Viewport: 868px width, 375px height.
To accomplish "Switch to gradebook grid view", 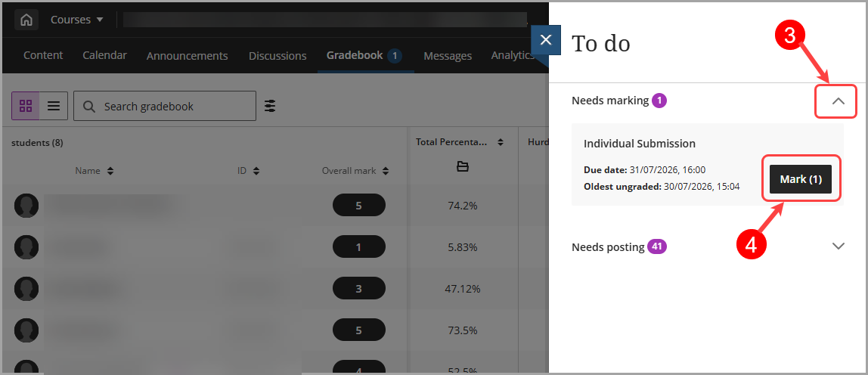I will point(26,106).
